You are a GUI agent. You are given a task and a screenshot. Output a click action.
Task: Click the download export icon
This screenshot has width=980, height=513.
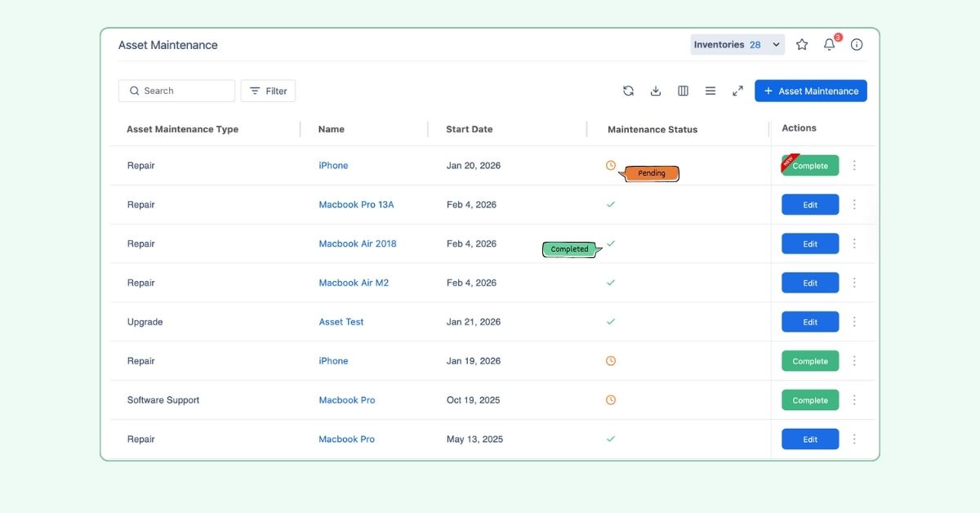(656, 91)
